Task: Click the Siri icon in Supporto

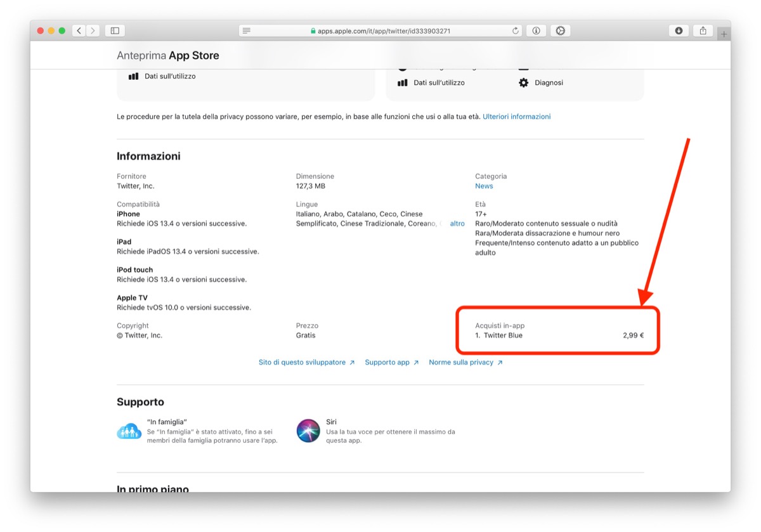Action: [x=308, y=431]
